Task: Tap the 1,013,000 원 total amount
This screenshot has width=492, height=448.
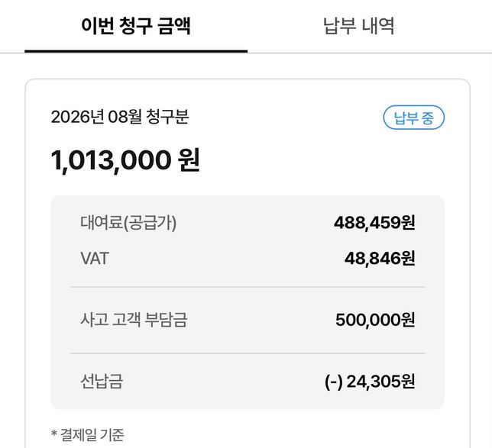Action: point(125,160)
